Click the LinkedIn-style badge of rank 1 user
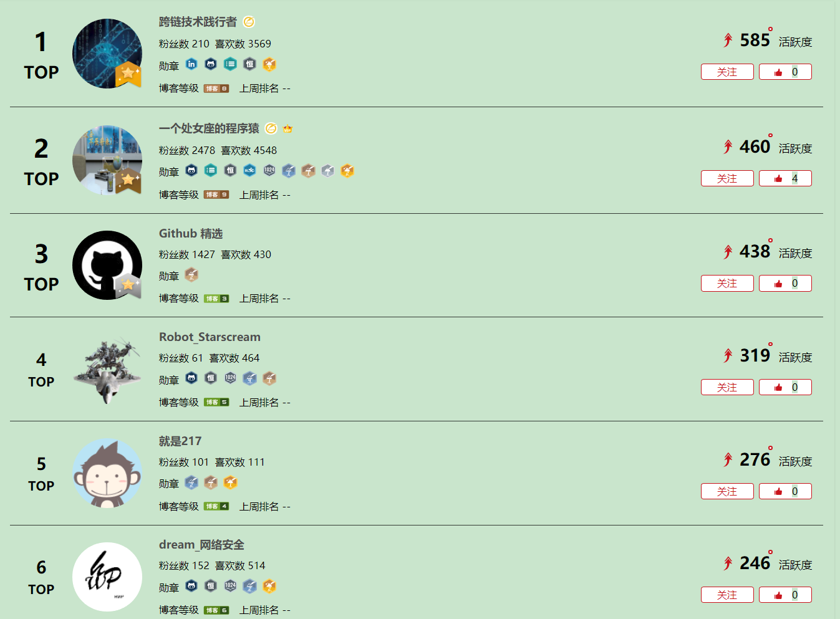The width and height of the screenshot is (840, 619). pyautogui.click(x=191, y=64)
